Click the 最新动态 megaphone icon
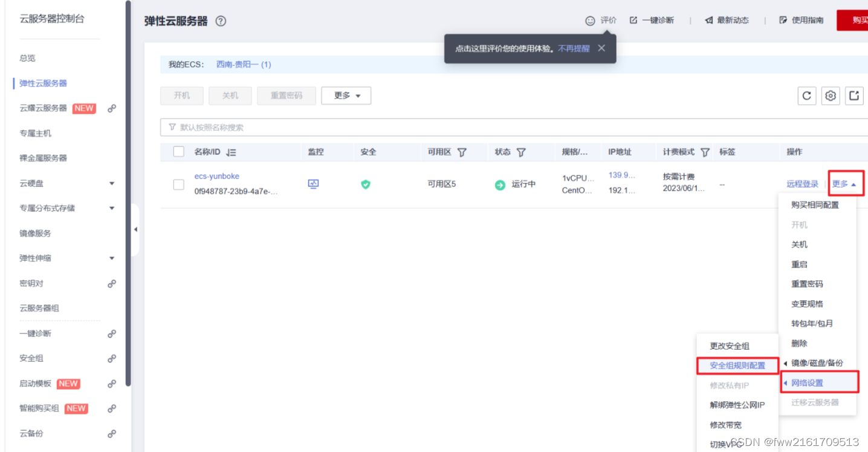Viewport: 868px width, 452px height. tap(709, 21)
